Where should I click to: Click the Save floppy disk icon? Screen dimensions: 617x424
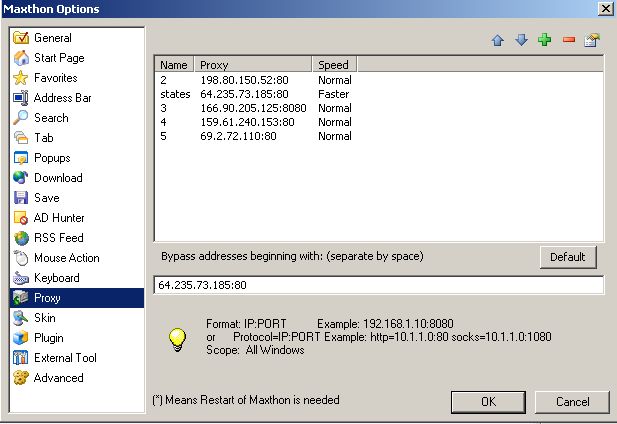(21, 198)
